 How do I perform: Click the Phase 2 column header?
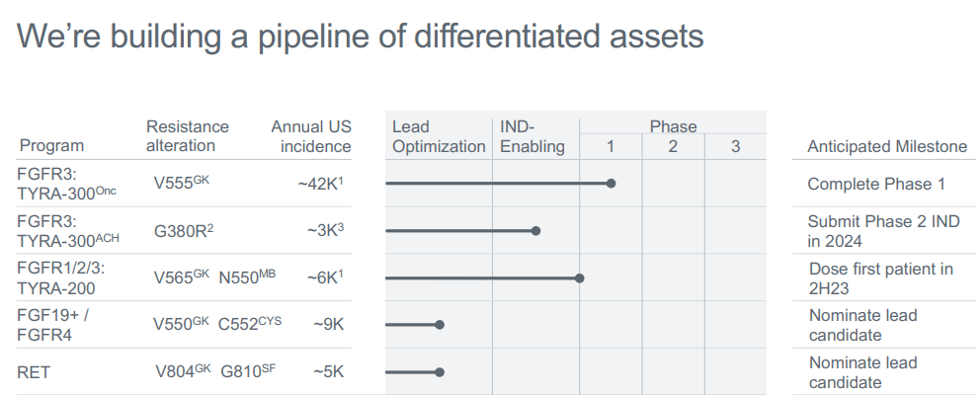[673, 147]
